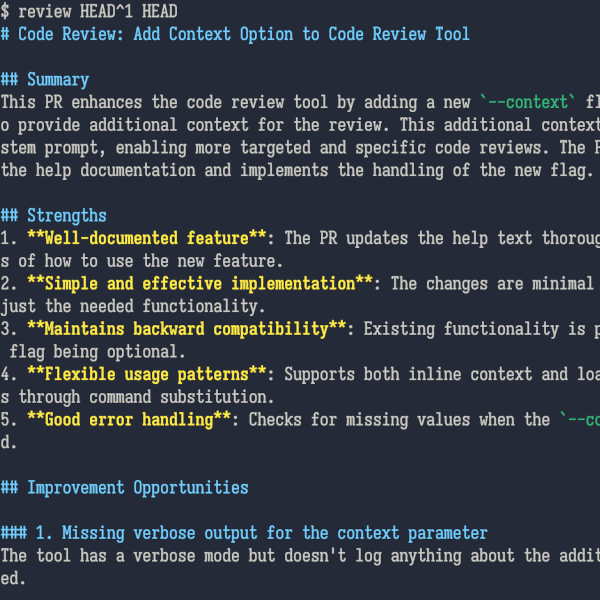Viewport: 600px width, 600px height.
Task: Click the bold 'Well-documented feature' text
Action: (147, 238)
